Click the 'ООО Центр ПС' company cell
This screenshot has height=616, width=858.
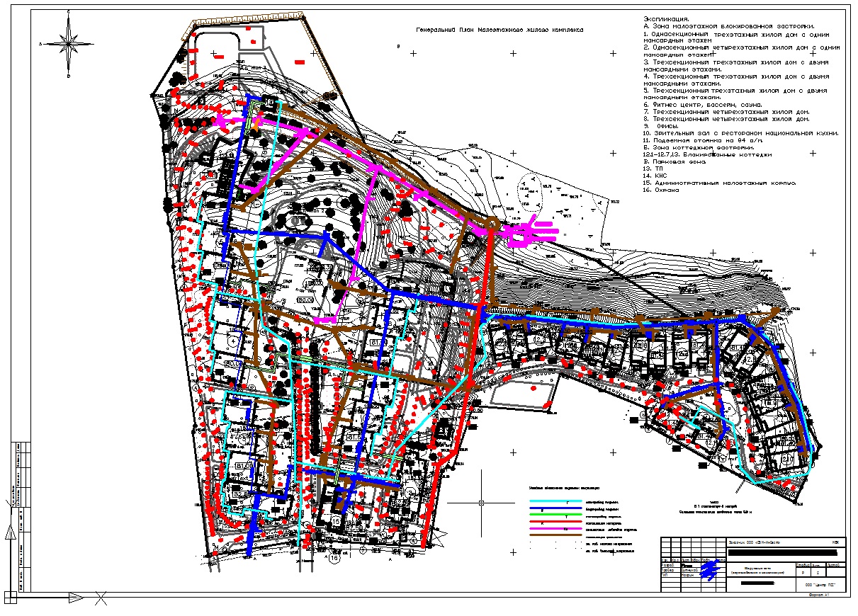[820, 586]
